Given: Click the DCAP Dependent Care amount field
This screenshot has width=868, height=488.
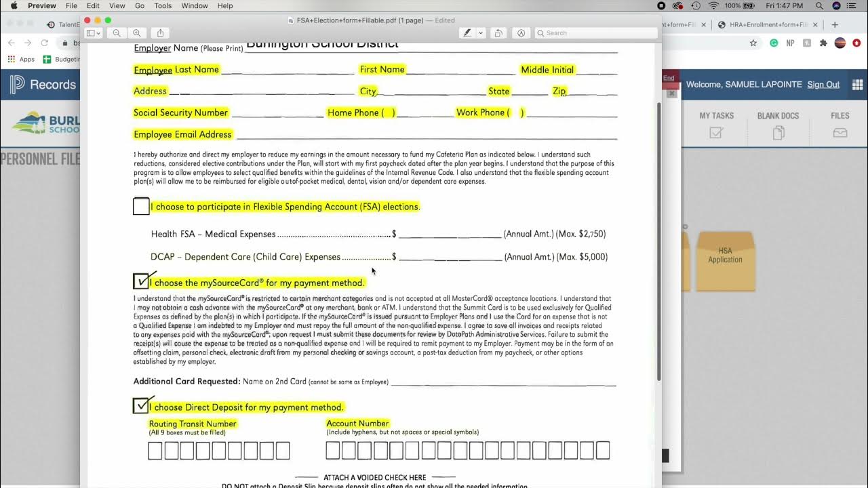Looking at the screenshot, I should click(450, 257).
